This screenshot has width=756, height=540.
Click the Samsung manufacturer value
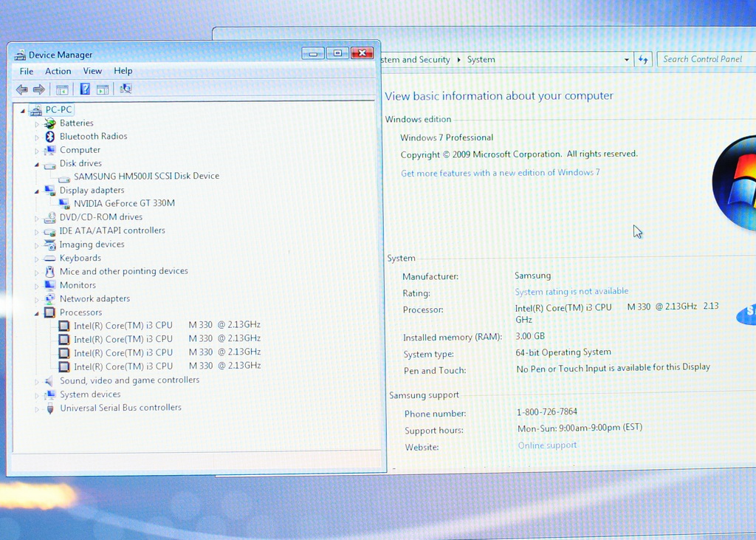[x=532, y=276]
